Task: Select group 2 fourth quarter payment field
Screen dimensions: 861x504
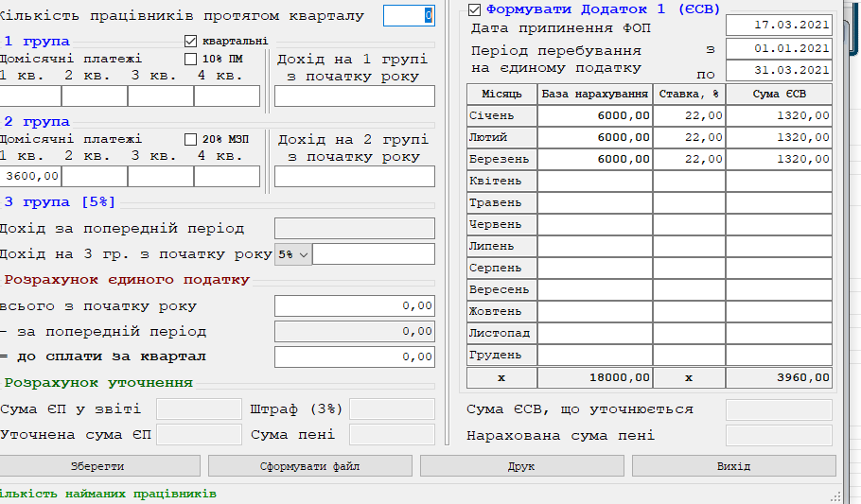Action: [227, 177]
